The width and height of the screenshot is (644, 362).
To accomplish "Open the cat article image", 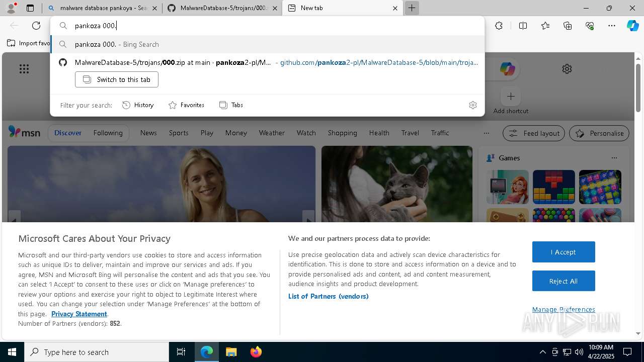I will 397,184.
